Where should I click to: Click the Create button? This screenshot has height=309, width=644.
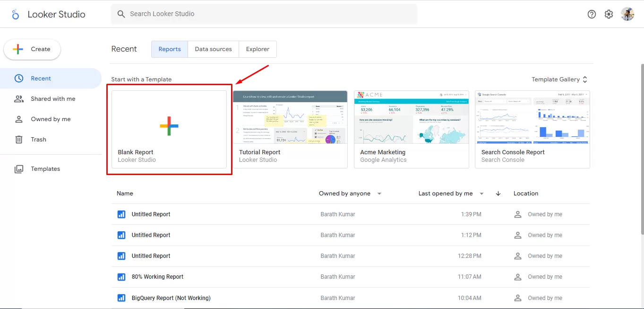click(x=32, y=49)
